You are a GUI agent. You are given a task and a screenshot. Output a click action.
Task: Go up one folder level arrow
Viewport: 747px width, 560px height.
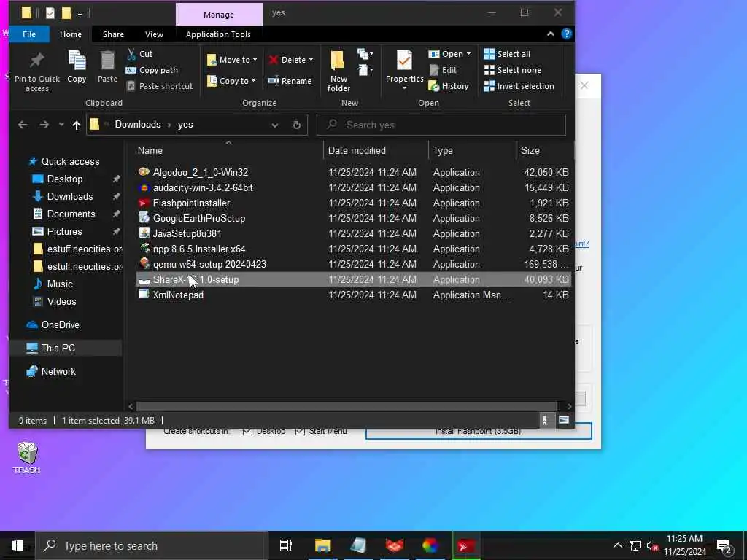click(x=76, y=125)
